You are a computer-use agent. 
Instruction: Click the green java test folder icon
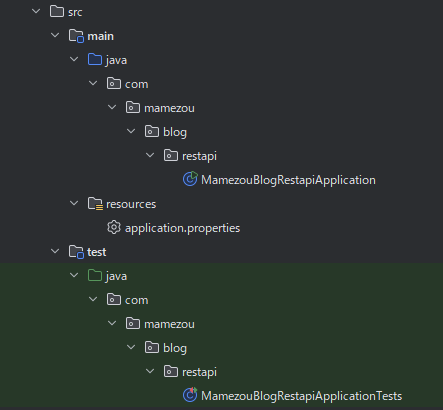coord(95,275)
